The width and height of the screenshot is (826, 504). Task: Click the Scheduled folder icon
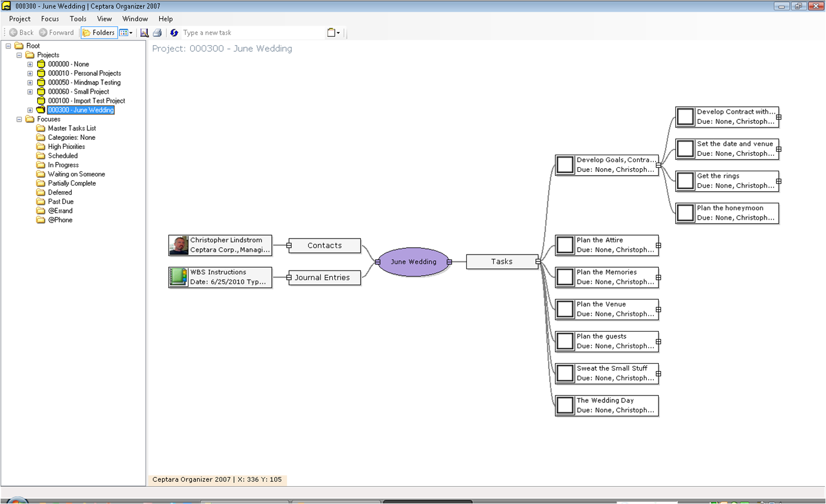[41, 156]
